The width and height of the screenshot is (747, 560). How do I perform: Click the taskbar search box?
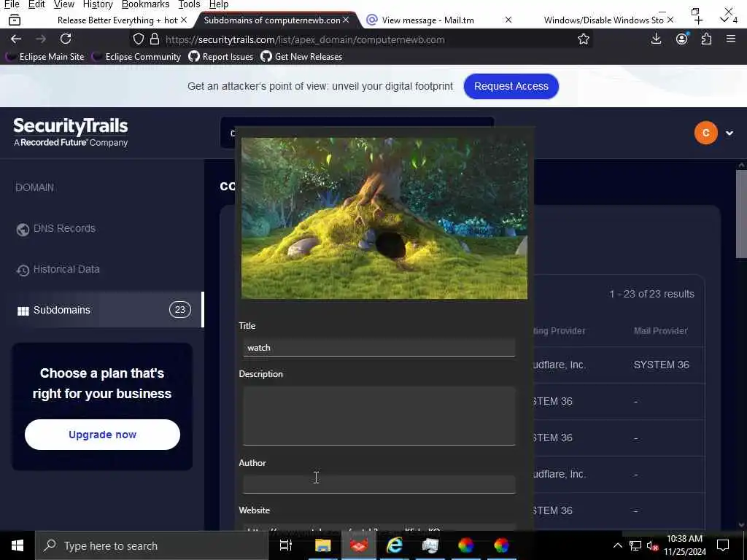152,545
